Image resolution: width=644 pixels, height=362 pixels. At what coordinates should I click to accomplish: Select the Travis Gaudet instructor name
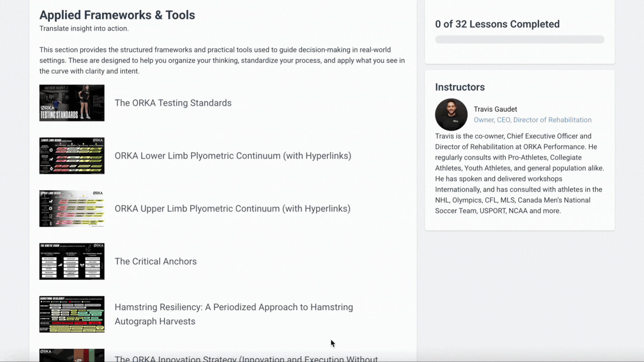[x=495, y=109]
